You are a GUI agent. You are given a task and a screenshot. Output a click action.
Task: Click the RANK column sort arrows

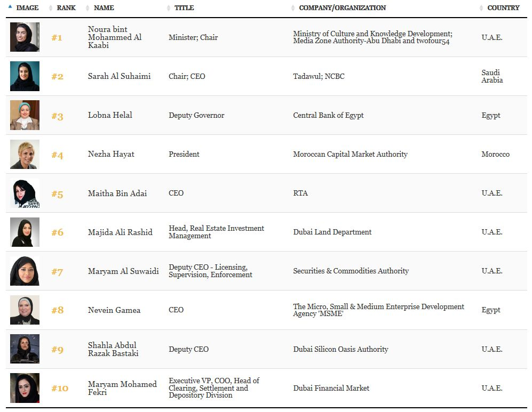click(51, 8)
